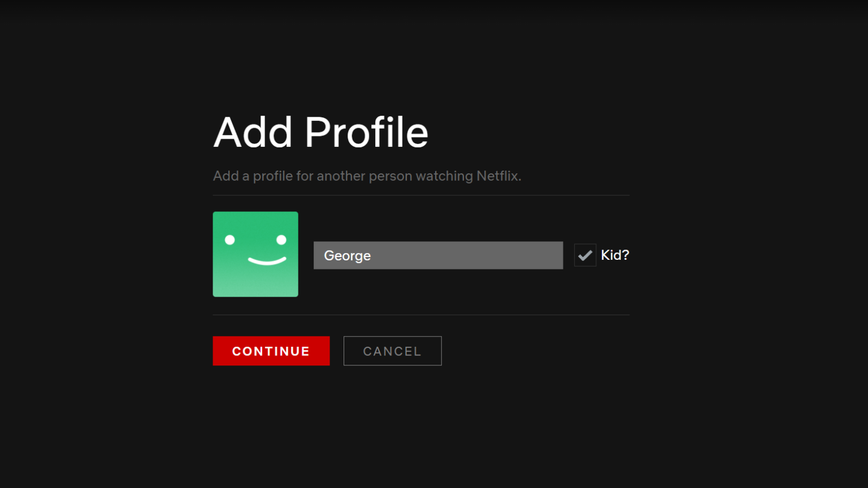Click the Add Profile heading
This screenshot has width=868, height=488.
[x=320, y=132]
